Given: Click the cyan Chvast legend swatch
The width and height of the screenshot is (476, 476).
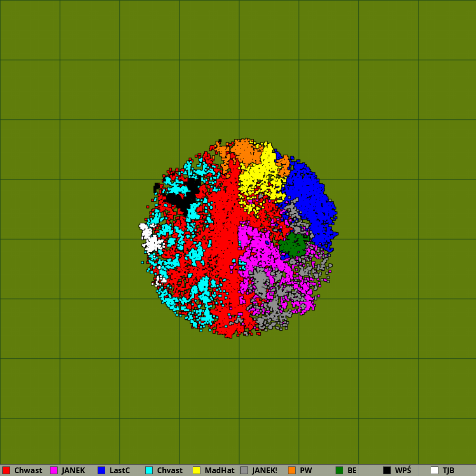Looking at the screenshot, I should 149,470.
